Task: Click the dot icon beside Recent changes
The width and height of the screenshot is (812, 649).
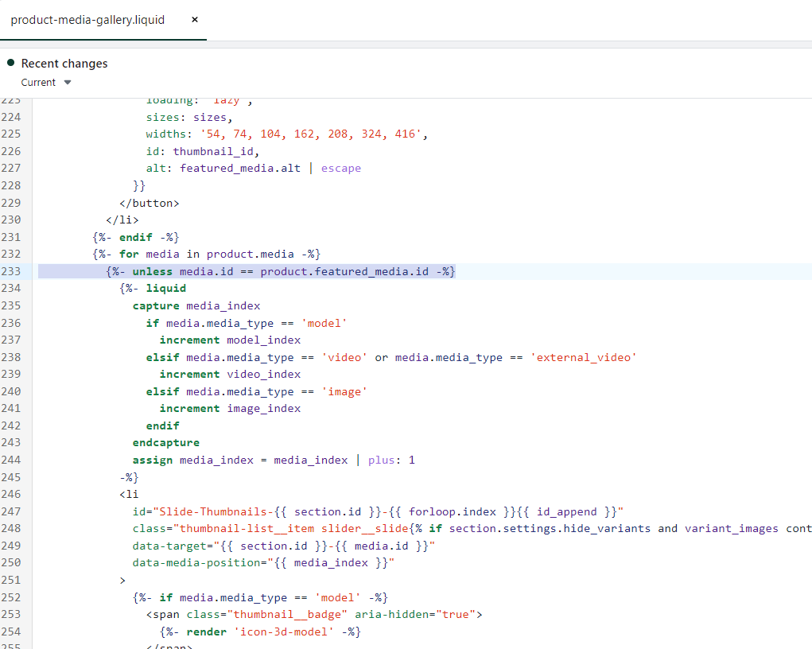Action: click(11, 63)
